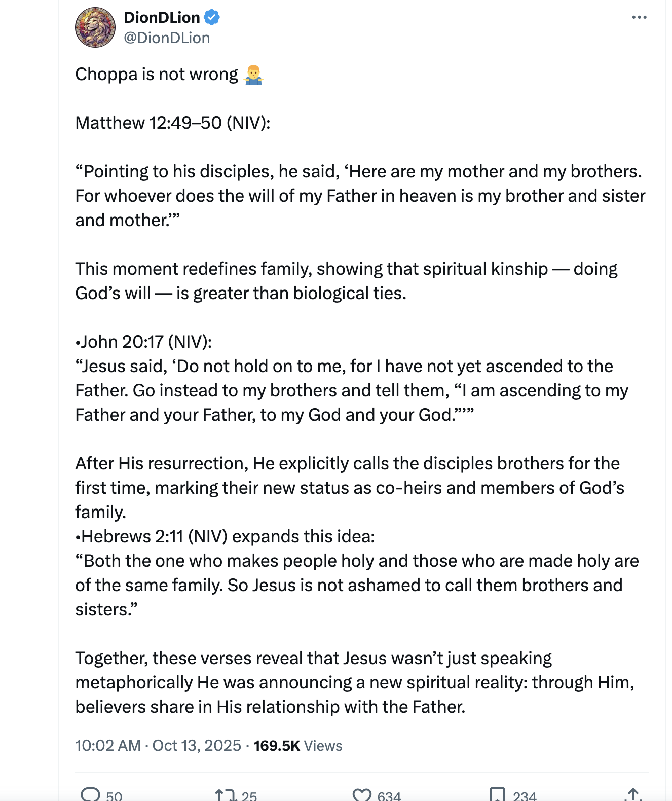
Task: Open the 10:02 AM Oct 13, 2025 timestamp
Action: [158, 746]
